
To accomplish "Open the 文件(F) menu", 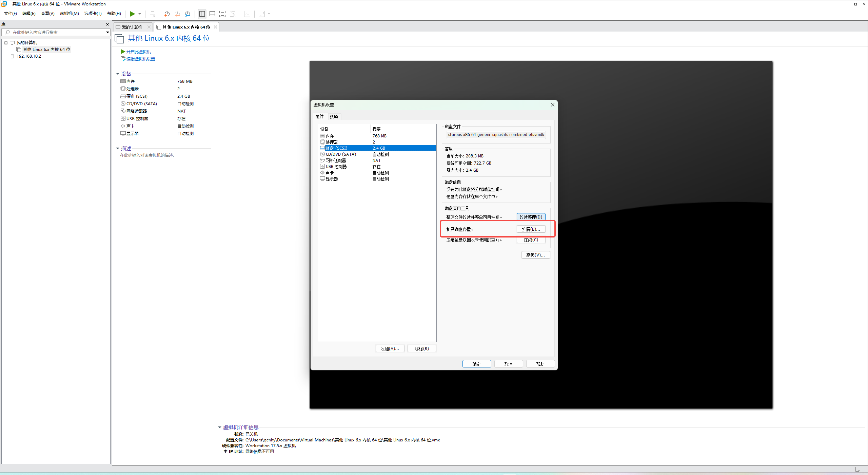I will pyautogui.click(x=10, y=14).
